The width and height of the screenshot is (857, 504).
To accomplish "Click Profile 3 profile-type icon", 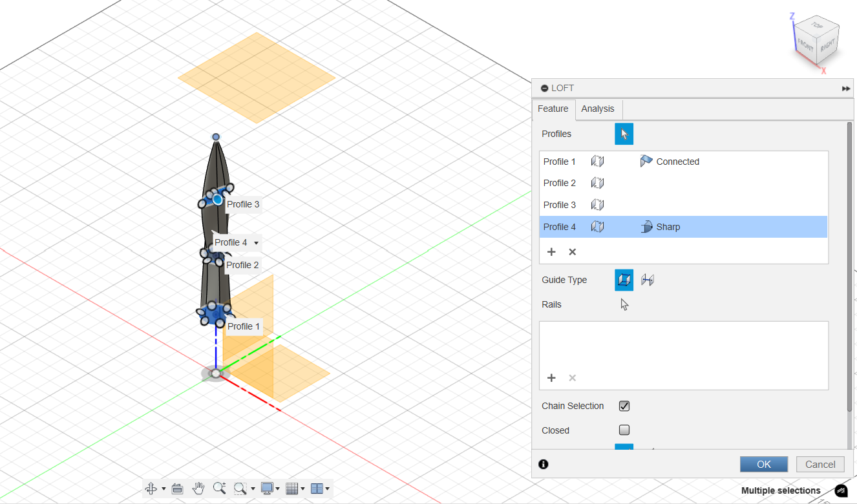I will tap(598, 205).
